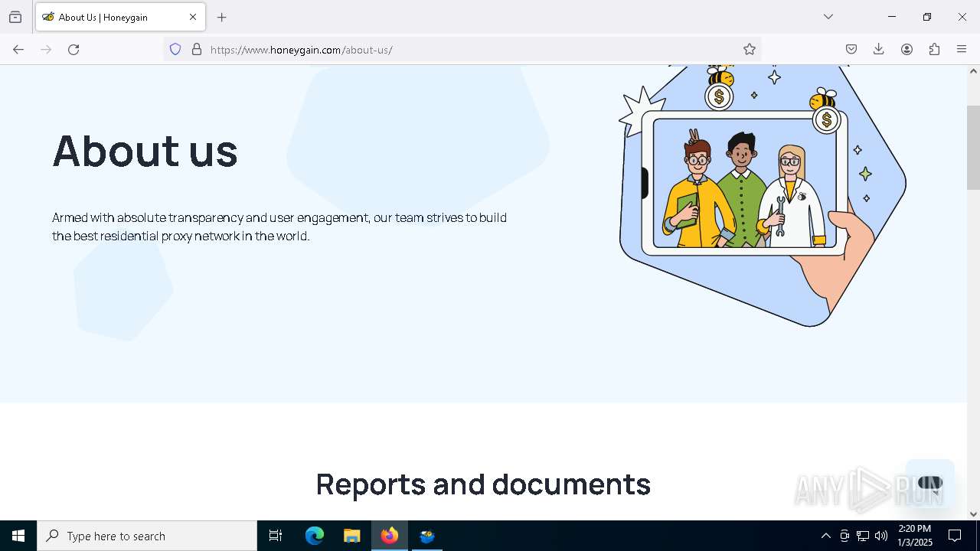Open the chat widget bubble
980x551 pixels.
(929, 484)
